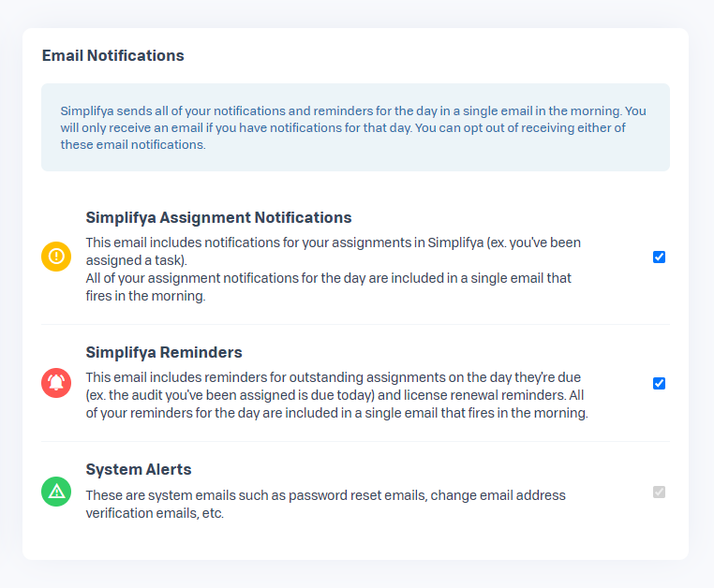Click the Email Notifications page heading
Image resolution: width=714 pixels, height=588 pixels.
point(113,55)
